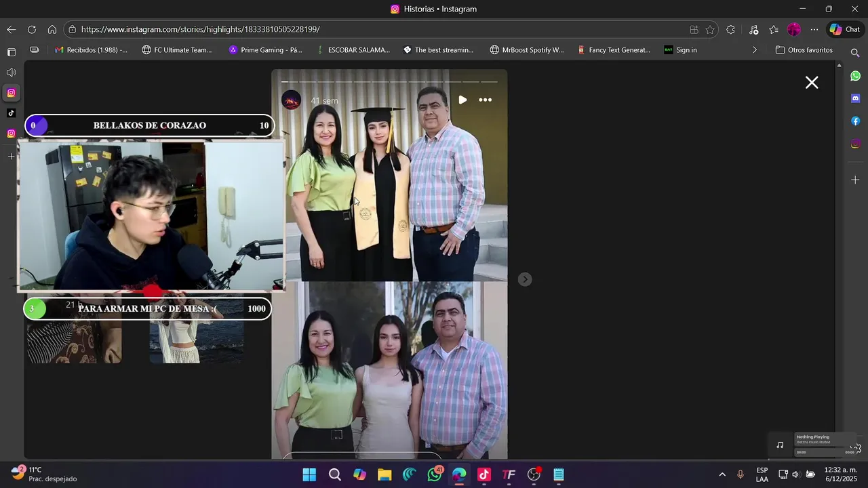Open WhatsApp taskbar icon with 41 badge
The image size is (868, 488).
[435, 474]
